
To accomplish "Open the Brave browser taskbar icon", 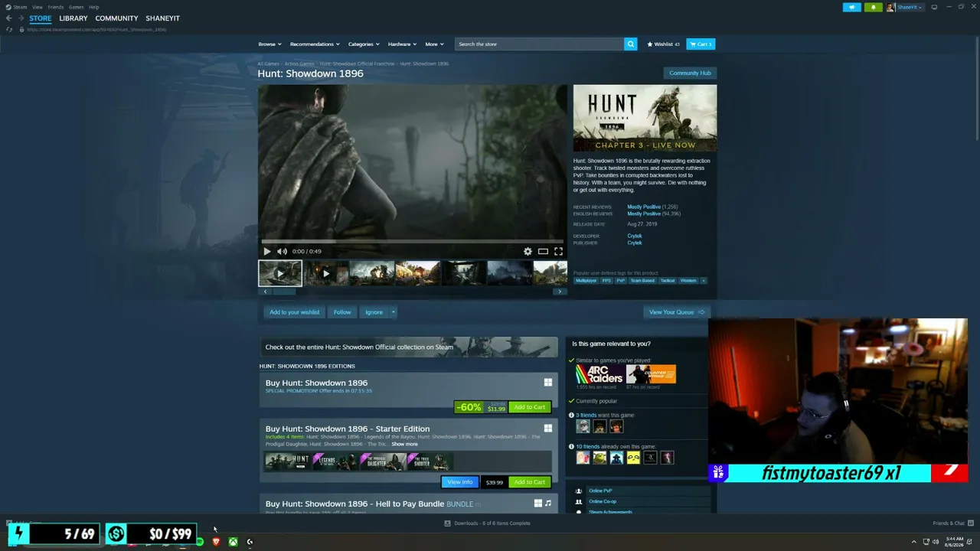I will coord(216,542).
